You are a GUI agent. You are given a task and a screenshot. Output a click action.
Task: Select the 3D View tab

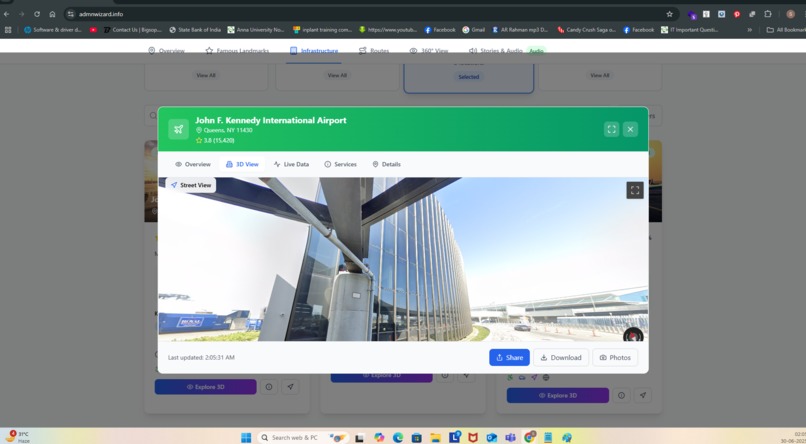coord(242,164)
